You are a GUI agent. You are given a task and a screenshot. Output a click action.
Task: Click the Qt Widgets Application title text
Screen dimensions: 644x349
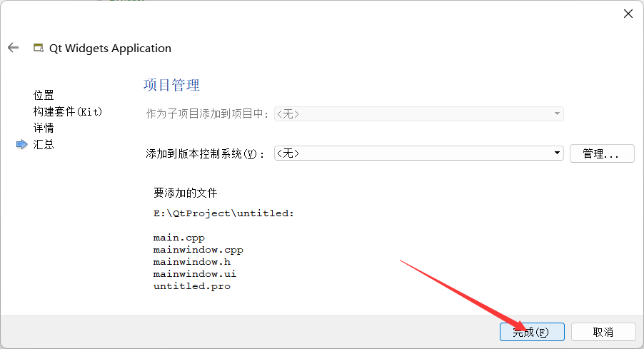tap(110, 49)
